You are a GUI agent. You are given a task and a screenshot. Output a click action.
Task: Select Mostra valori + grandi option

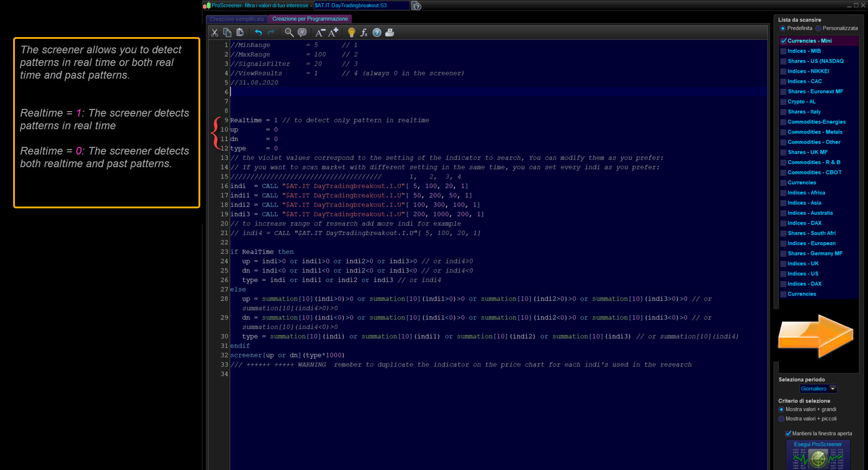[x=781, y=409]
